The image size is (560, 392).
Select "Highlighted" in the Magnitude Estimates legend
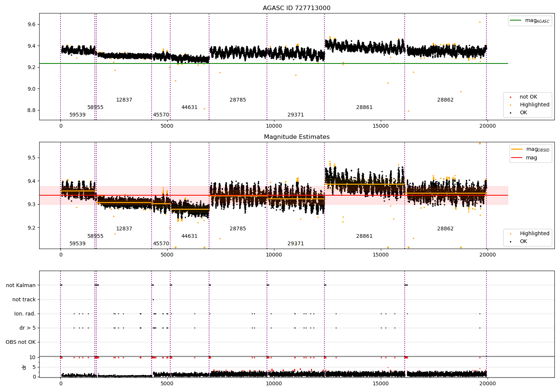(x=535, y=234)
